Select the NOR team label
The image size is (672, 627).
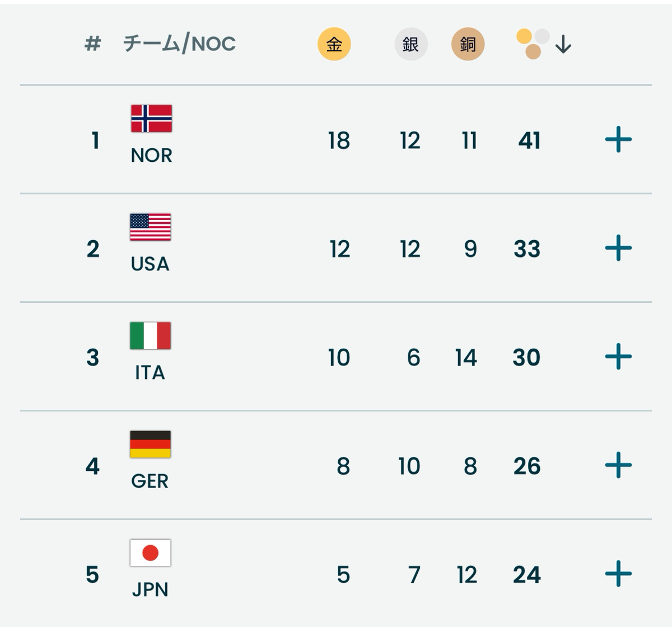tap(151, 155)
